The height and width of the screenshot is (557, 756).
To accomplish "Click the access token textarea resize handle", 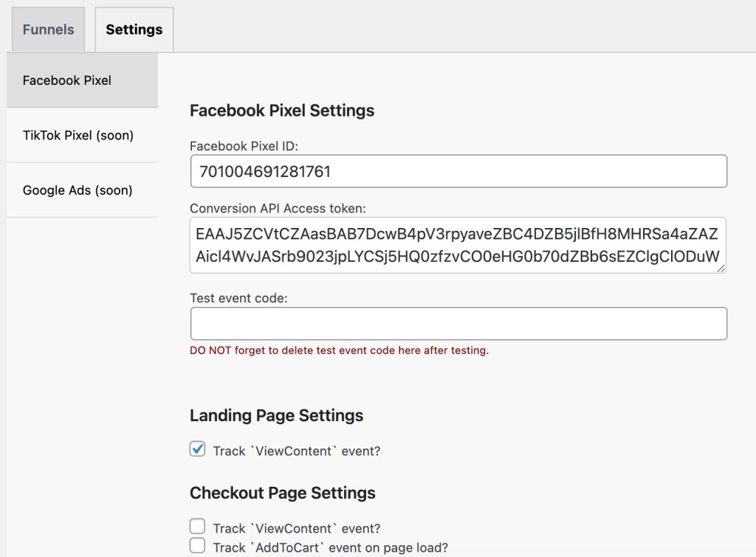I will (721, 269).
